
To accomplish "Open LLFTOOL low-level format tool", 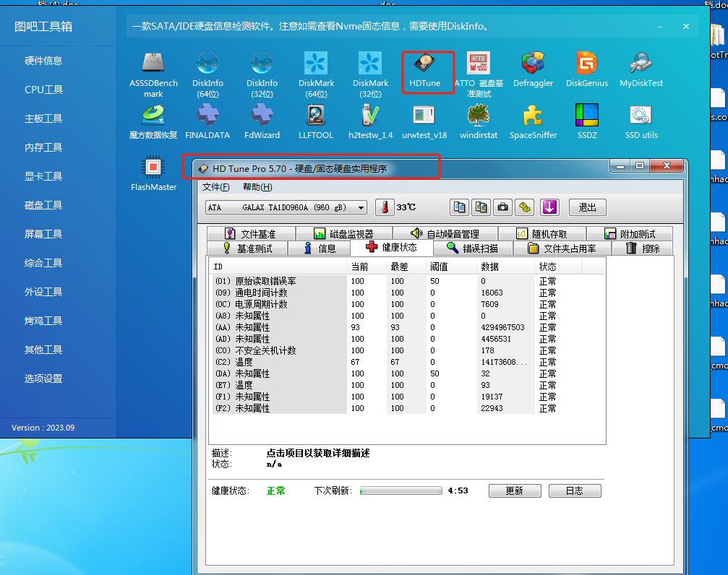I will click(316, 121).
